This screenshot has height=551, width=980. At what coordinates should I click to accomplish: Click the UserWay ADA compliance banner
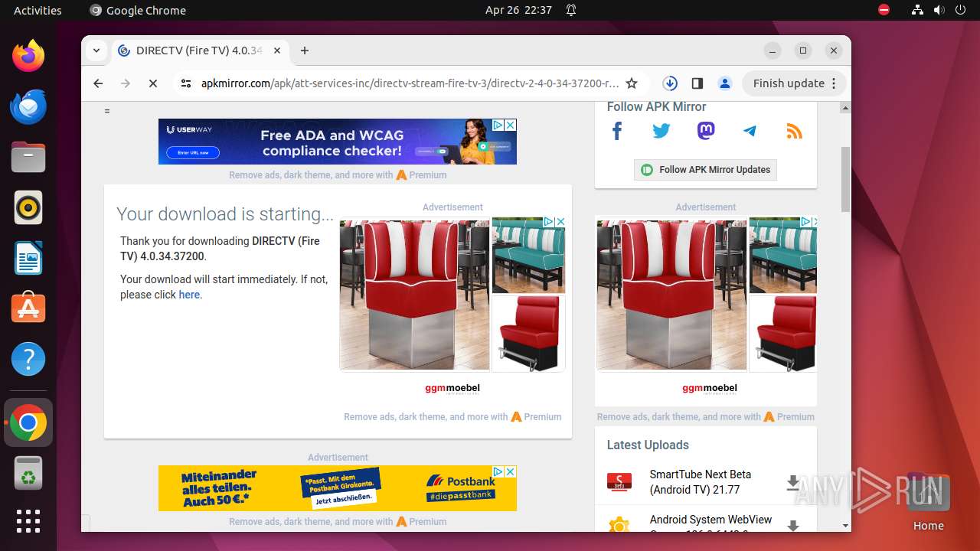338,142
